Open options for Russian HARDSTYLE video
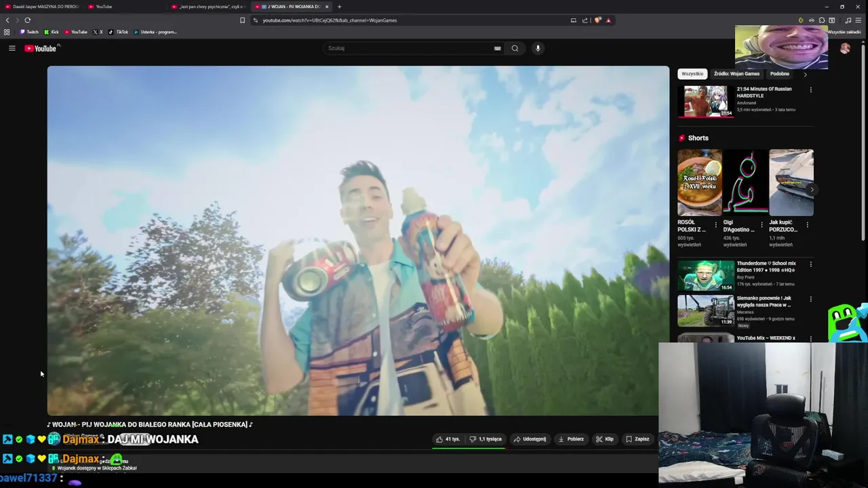 [810, 89]
